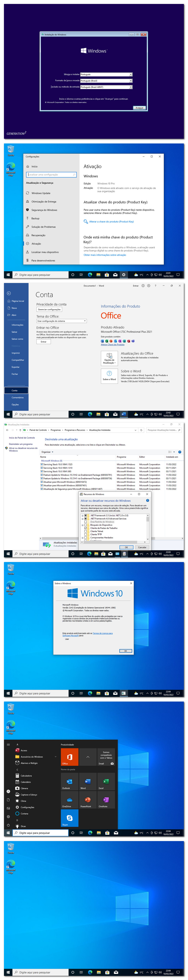The height and width of the screenshot is (980, 188).
Task: Click the Word icon on the taskbar
Action: pyautogui.click(x=123, y=414)
